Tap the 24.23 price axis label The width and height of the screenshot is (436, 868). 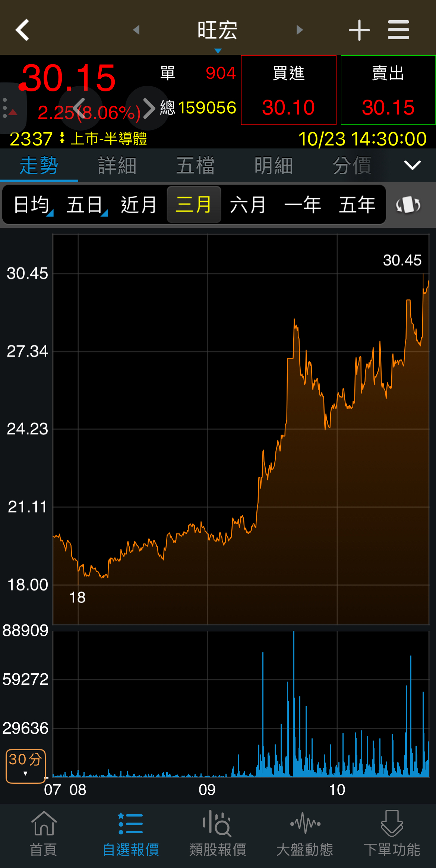[x=27, y=429]
